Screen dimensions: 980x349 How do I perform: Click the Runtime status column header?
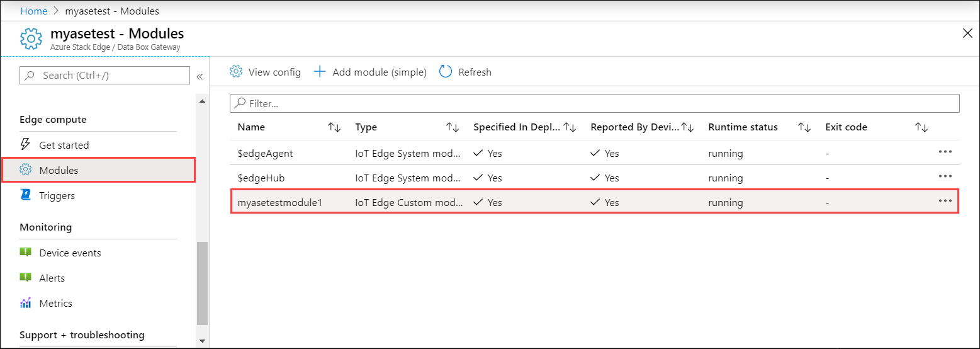[743, 127]
